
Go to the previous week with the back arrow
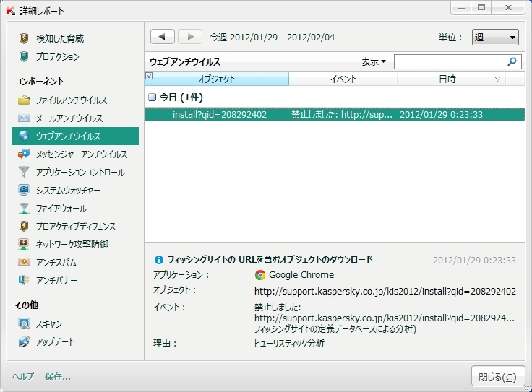pyautogui.click(x=162, y=37)
